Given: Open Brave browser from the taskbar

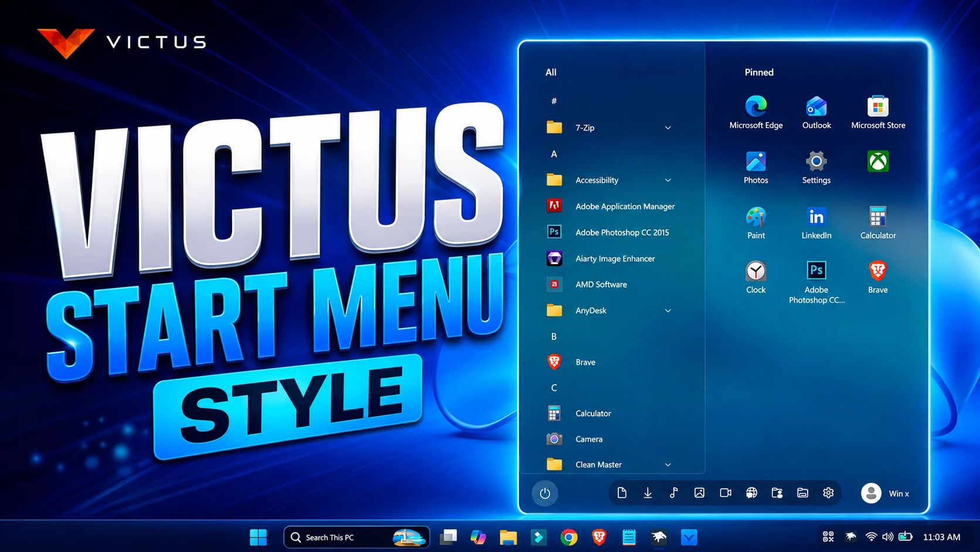Looking at the screenshot, I should (x=599, y=537).
